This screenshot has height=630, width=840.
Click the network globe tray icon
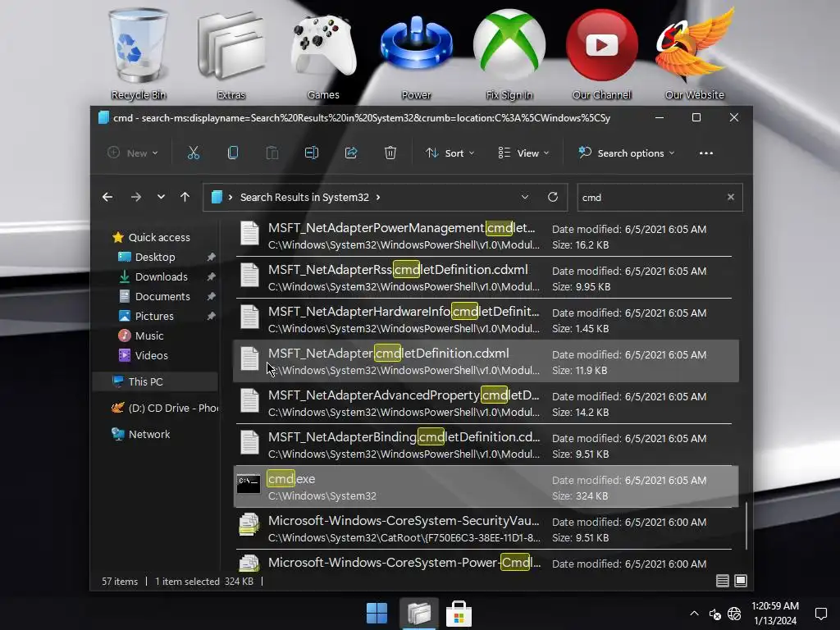[734, 614]
